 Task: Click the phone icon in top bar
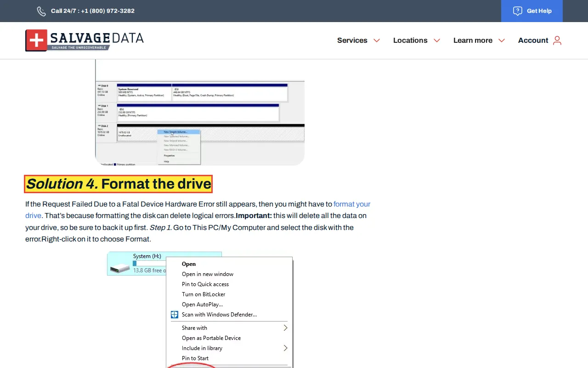(x=41, y=11)
